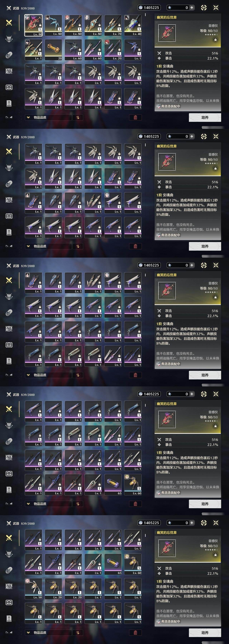Open the Echoes demon-mask tab in the first panel
Viewport: 229px width, 644px height.
[x=9, y=39]
